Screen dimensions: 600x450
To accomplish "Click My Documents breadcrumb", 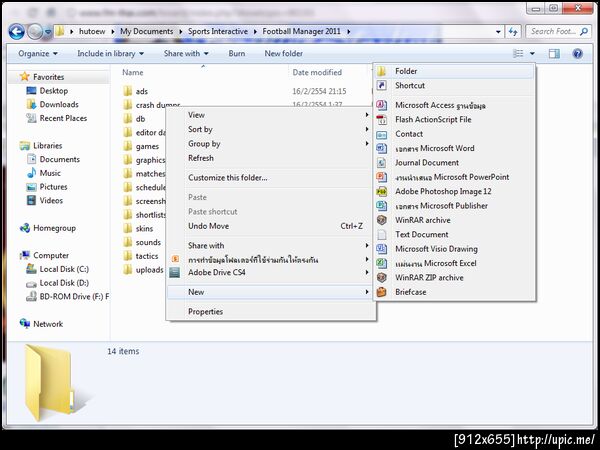I will coord(147,31).
